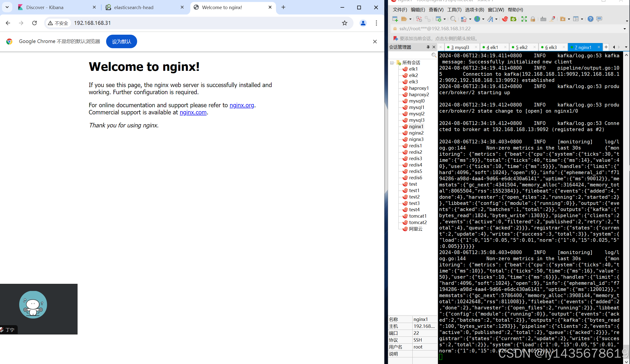Click the 设为默认 button in Chrome

coord(122,42)
